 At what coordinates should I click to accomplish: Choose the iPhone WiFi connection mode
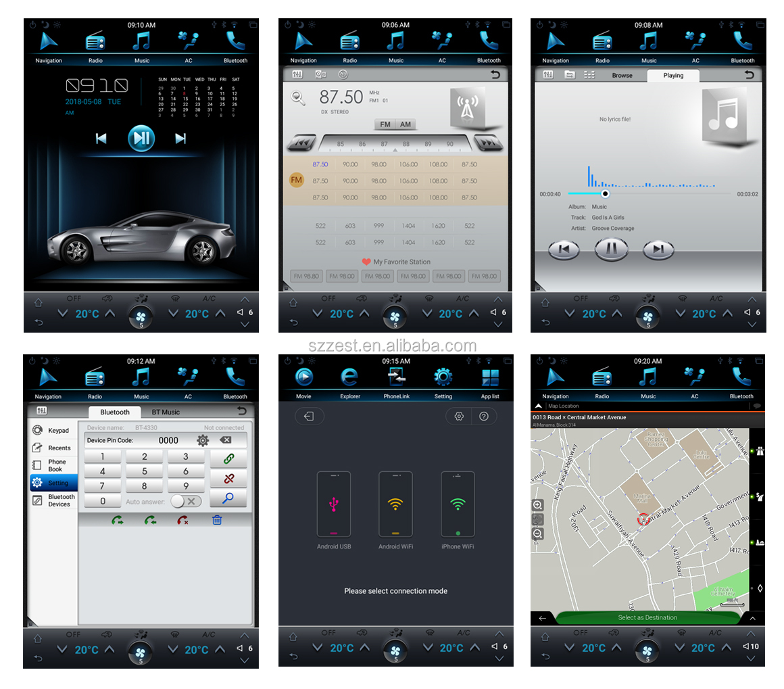458,504
